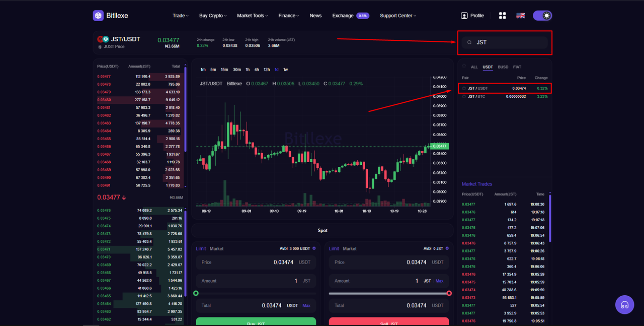Select Market order type in sell panel
644x326 pixels.
click(350, 248)
